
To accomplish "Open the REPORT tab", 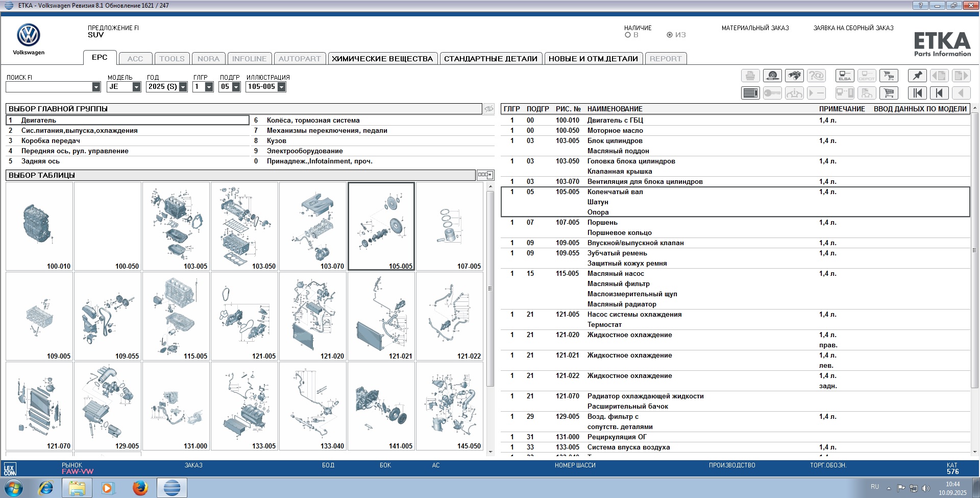I will click(x=666, y=59).
